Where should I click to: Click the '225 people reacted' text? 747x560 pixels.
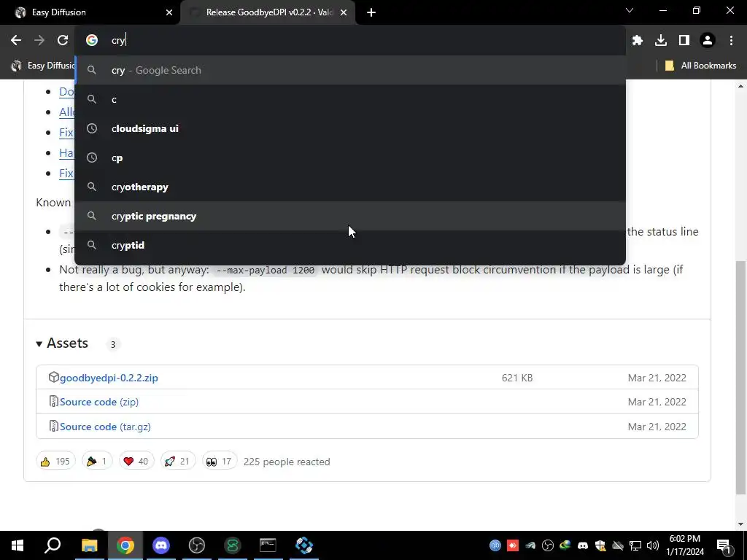coord(287,462)
